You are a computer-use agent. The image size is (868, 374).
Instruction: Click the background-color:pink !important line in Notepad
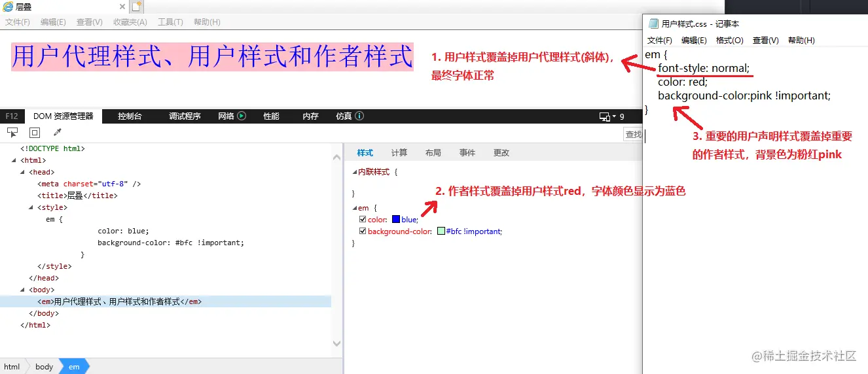[744, 95]
